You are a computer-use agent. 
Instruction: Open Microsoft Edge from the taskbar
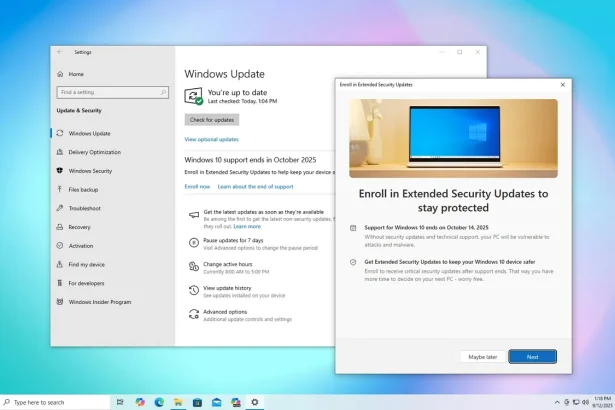[159, 402]
